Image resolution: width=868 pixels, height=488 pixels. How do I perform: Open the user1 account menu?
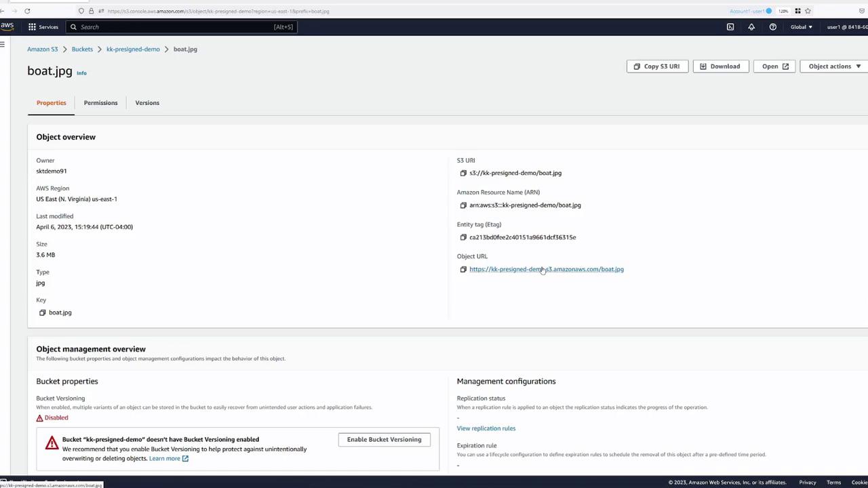(847, 27)
